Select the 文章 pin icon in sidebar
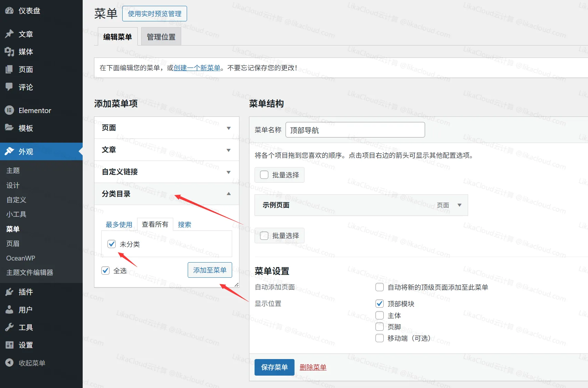Screen dimensions: 588x388 click(9, 34)
